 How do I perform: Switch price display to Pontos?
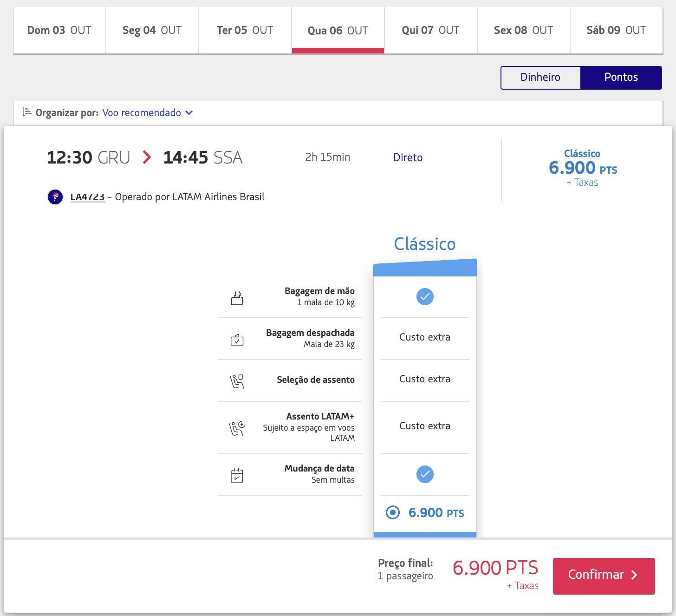tap(621, 78)
